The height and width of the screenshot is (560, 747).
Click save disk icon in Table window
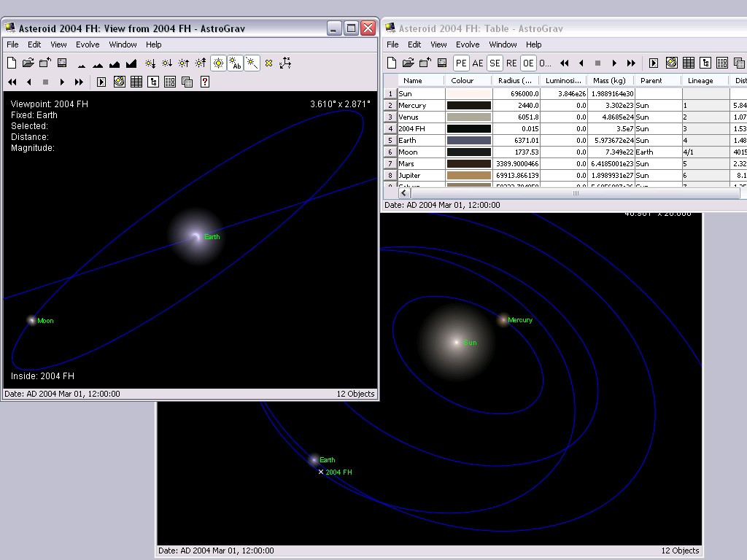click(x=442, y=63)
